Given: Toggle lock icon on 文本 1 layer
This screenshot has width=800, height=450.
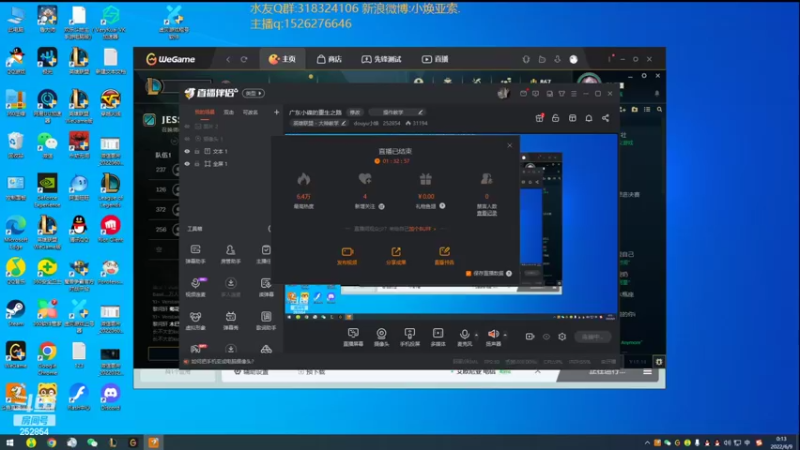Looking at the screenshot, I should [197, 152].
